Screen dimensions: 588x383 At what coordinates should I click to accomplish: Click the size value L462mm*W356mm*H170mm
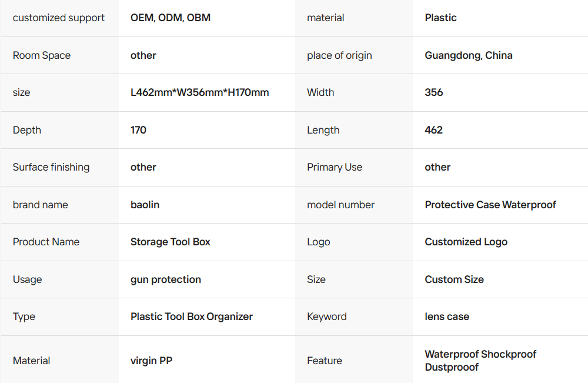(199, 92)
